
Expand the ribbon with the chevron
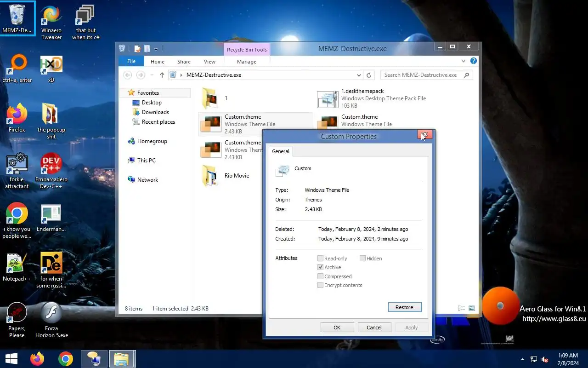pos(464,61)
